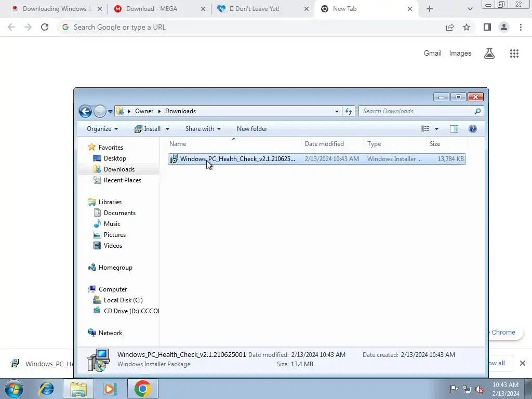Open CD Drive (D:) item
This screenshot has width=532, height=399.
click(126, 311)
